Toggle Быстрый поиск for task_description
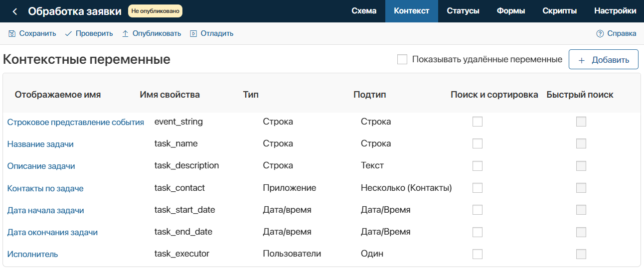The image size is (644, 271). pos(581,166)
